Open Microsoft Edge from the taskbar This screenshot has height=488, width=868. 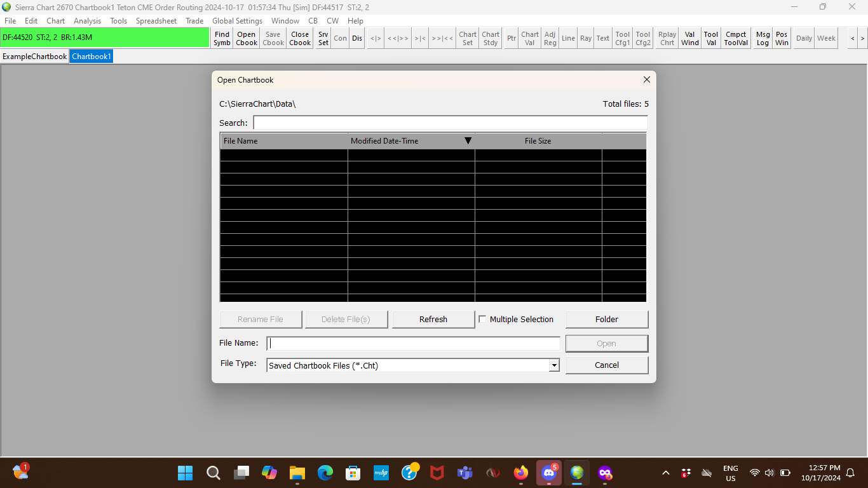coord(325,473)
